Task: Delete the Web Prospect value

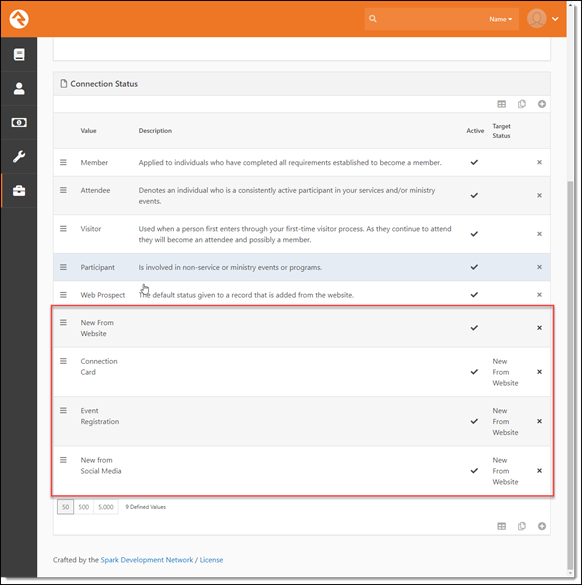Action: (539, 295)
